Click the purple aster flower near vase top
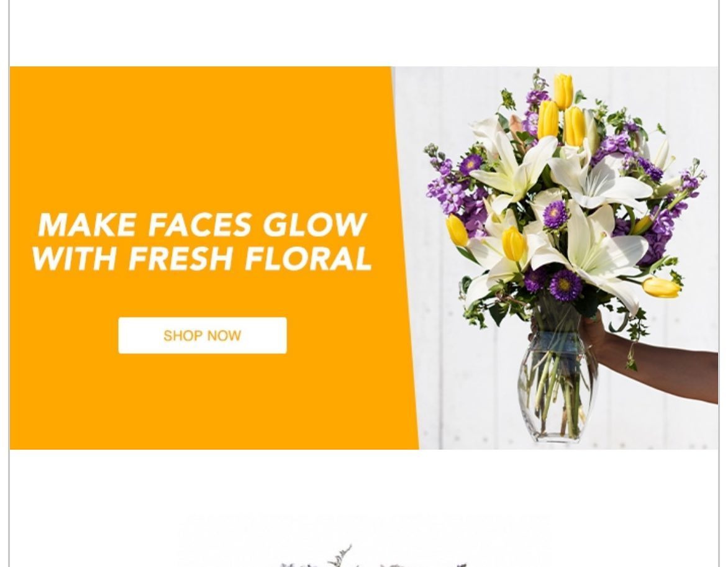This screenshot has width=728, height=567. point(565,284)
